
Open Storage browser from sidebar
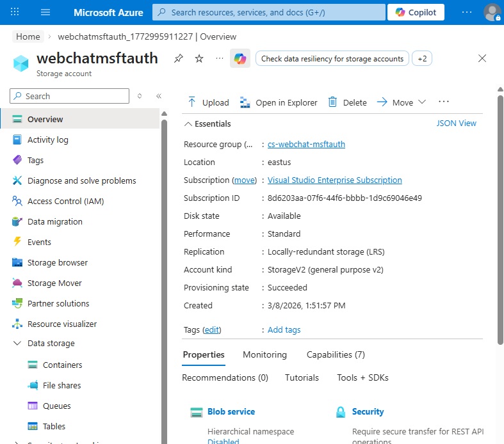click(57, 262)
